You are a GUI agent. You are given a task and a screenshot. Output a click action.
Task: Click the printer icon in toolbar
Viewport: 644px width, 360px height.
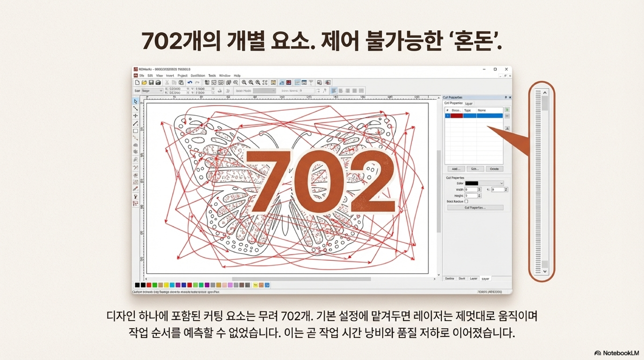point(158,82)
